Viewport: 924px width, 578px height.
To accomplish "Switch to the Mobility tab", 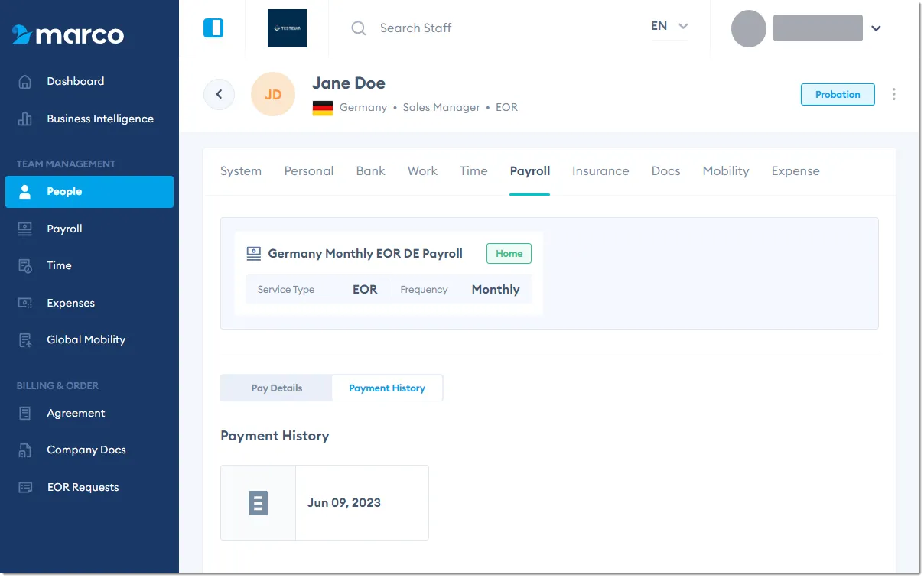I will coord(726,171).
